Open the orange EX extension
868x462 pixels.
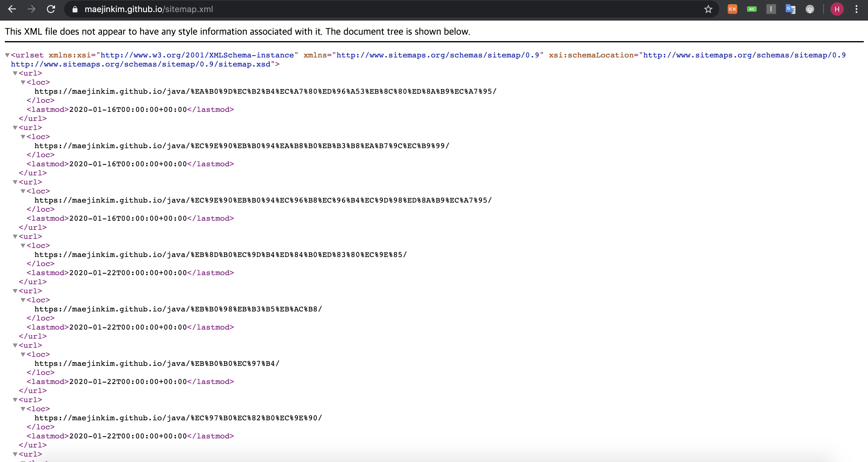pyautogui.click(x=732, y=9)
